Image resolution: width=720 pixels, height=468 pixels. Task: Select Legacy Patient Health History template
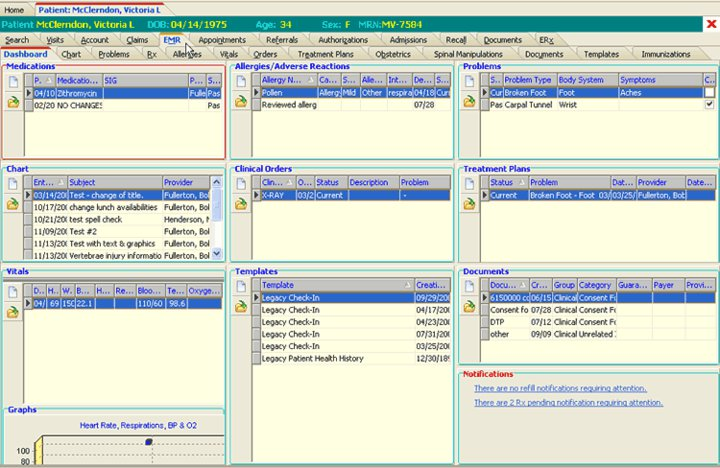point(312,358)
